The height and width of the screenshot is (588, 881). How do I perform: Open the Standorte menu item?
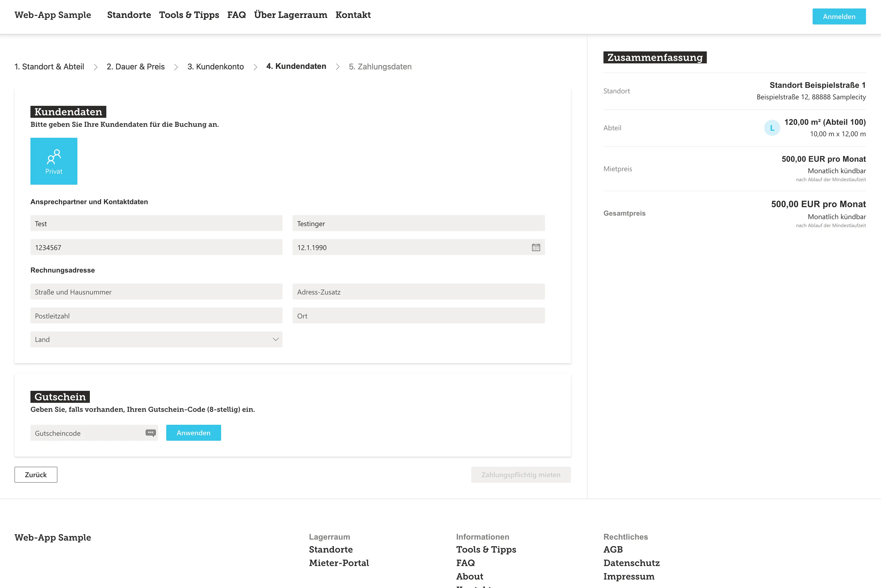129,15
